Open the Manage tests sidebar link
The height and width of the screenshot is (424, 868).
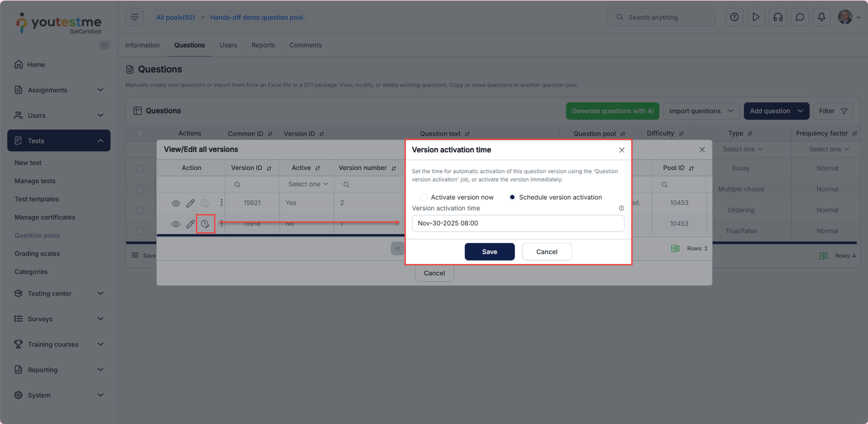tap(35, 181)
